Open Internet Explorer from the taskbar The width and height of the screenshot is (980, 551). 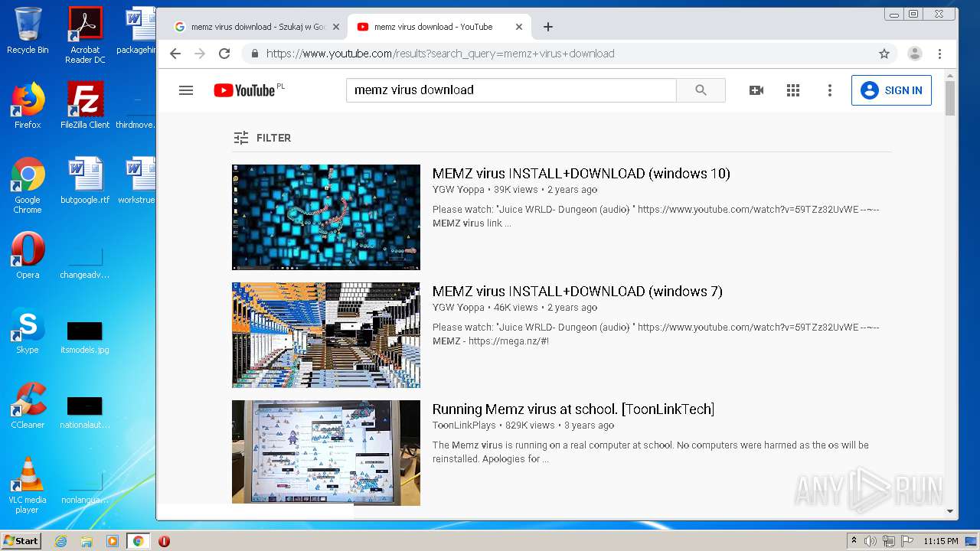(60, 541)
